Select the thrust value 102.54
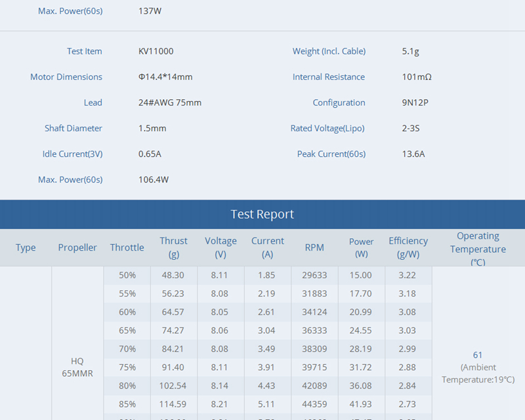525x420 pixels. click(173, 385)
